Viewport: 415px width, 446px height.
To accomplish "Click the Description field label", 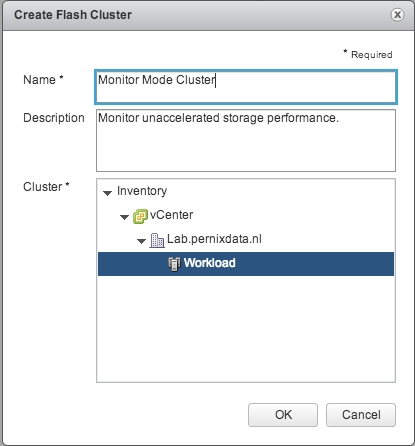I will click(x=54, y=118).
